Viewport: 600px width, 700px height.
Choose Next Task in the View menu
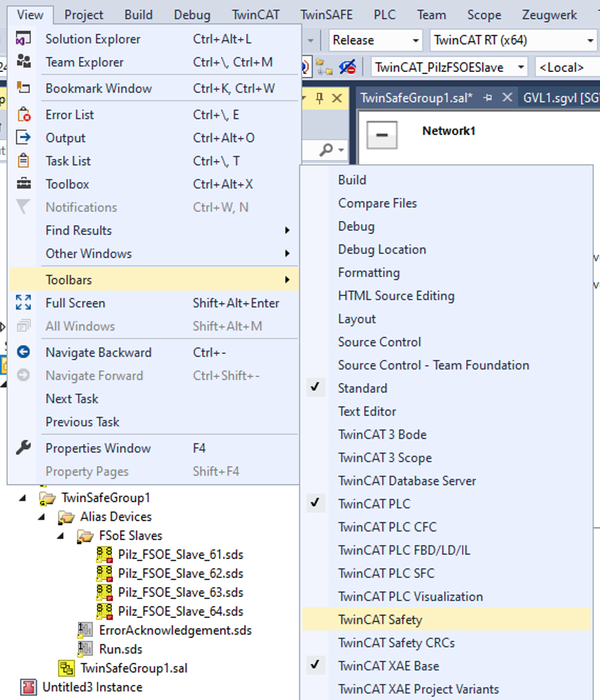154,398
